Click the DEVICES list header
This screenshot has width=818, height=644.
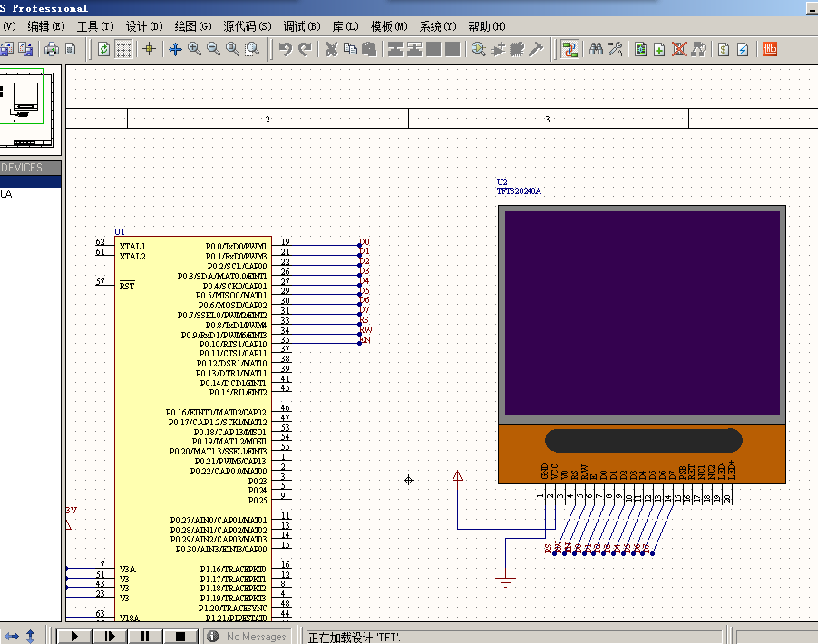point(30,168)
